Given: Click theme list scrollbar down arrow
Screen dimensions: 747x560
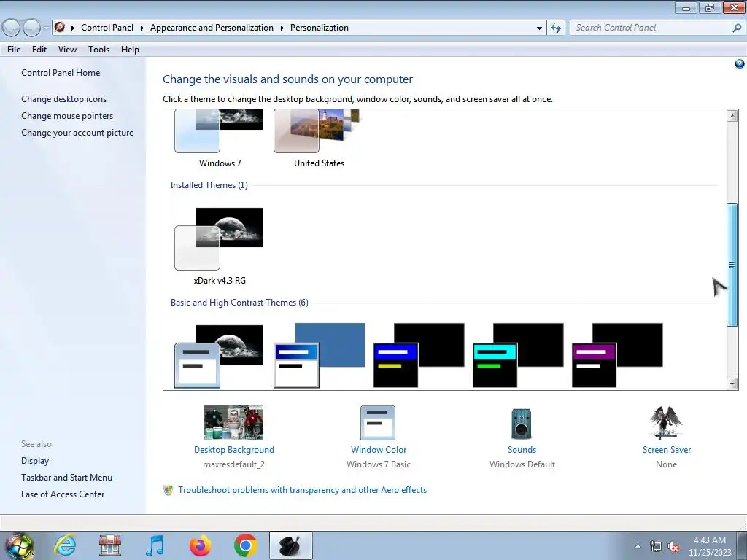Looking at the screenshot, I should (732, 384).
